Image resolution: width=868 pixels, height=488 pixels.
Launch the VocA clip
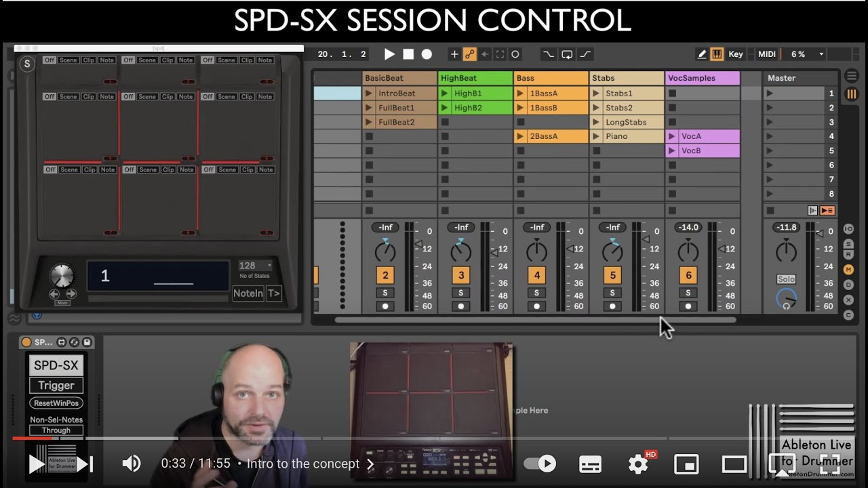click(x=672, y=136)
